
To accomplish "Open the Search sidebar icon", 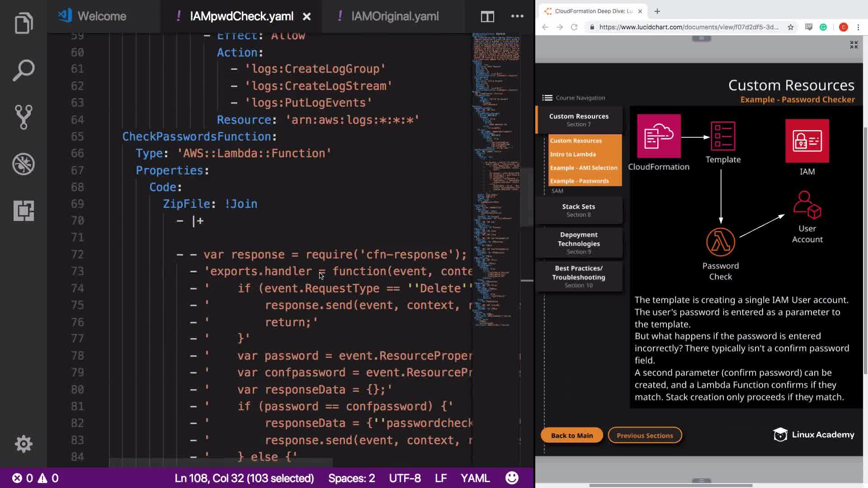I will coord(24,70).
